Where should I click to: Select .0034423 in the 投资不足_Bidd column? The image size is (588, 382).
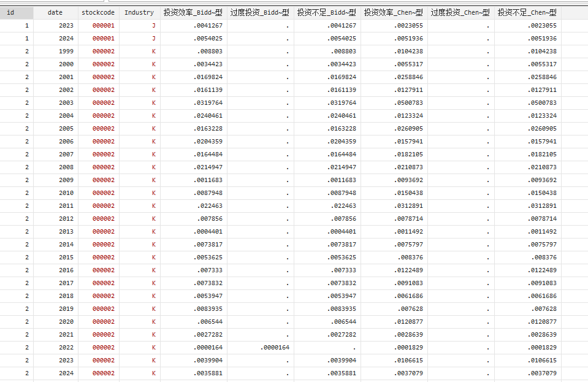[327, 64]
